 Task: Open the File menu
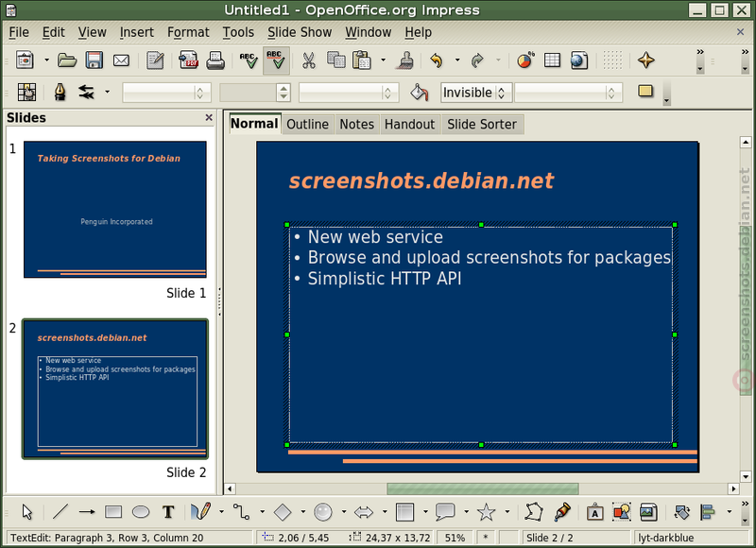[x=19, y=32]
